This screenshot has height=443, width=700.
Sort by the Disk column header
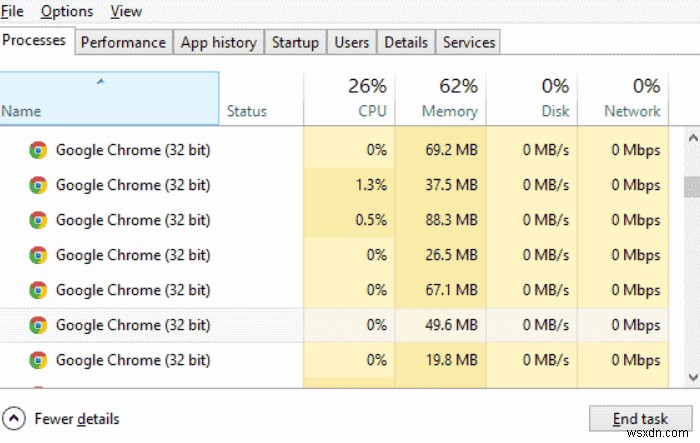pyautogui.click(x=532, y=98)
